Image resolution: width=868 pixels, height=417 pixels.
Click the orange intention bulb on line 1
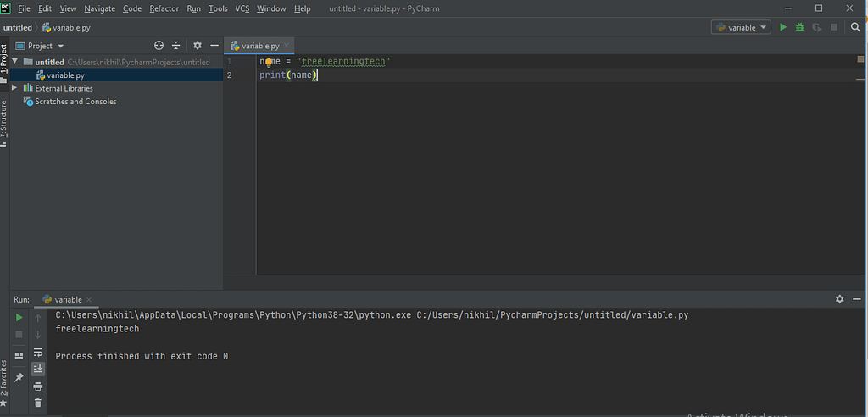(269, 62)
